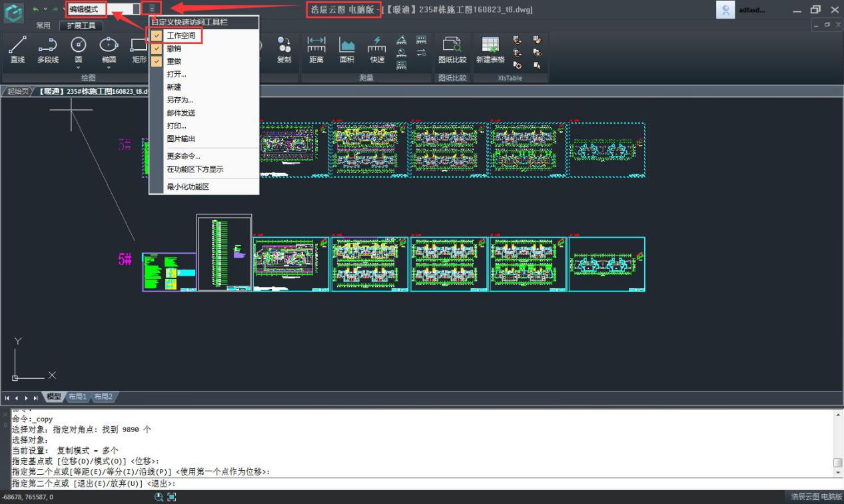Go to previous layout tab arrow
The height and width of the screenshot is (504, 844).
(17, 397)
